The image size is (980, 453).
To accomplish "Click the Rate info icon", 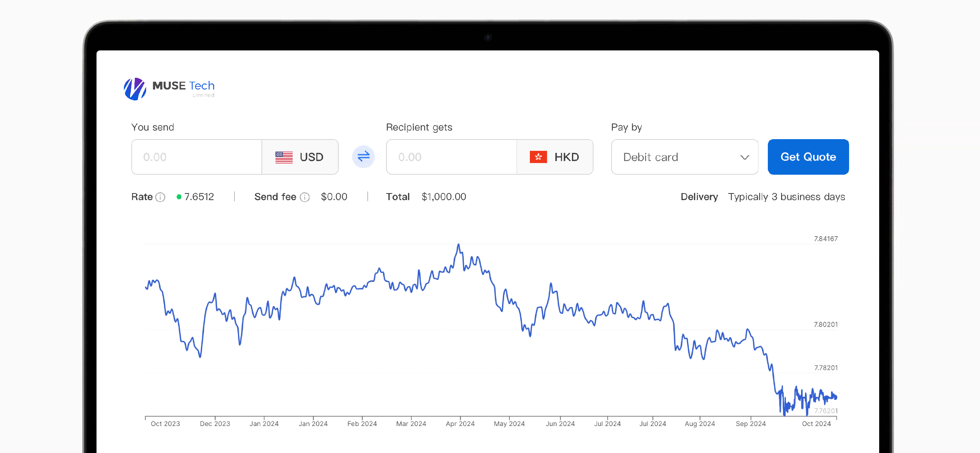I will coord(160,197).
